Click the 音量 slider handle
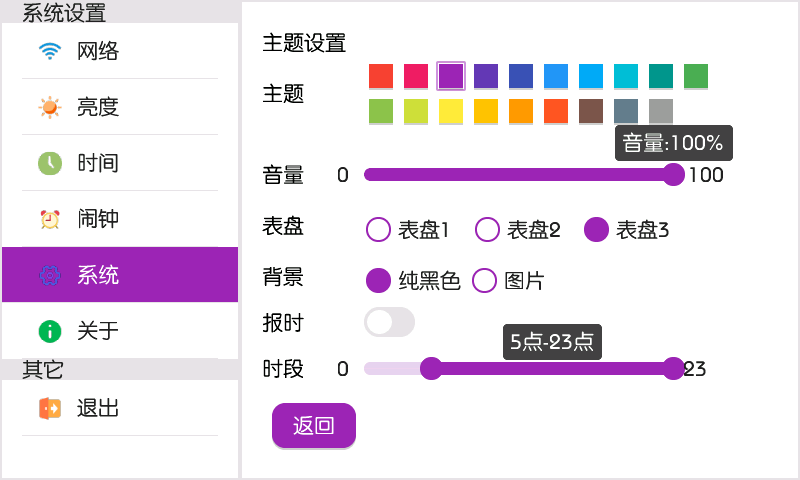The image size is (800, 480). coord(673,175)
